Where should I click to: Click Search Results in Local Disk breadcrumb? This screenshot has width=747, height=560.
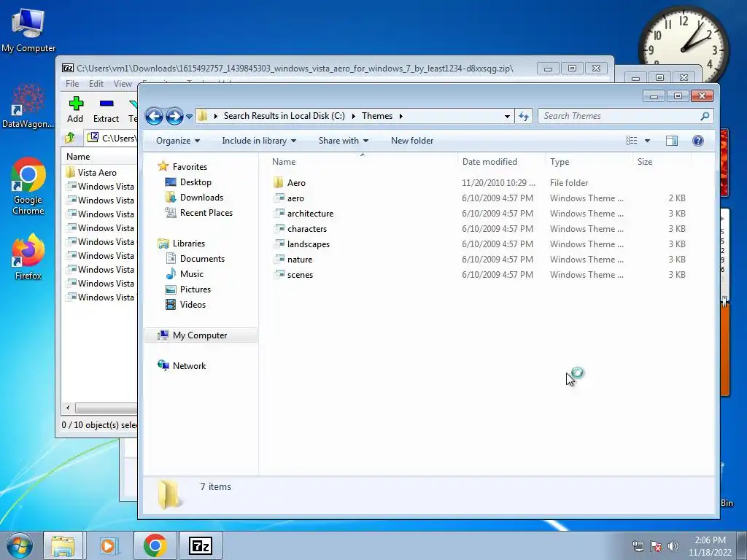284,116
